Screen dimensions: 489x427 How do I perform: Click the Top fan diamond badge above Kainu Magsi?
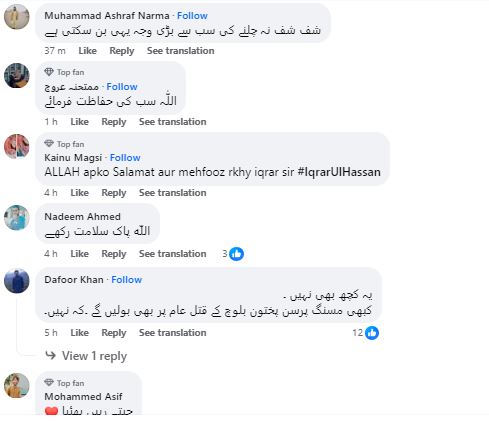[49, 144]
